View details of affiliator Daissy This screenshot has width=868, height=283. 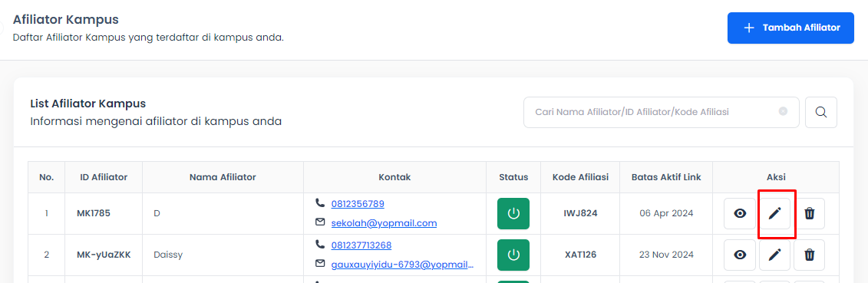coord(740,255)
